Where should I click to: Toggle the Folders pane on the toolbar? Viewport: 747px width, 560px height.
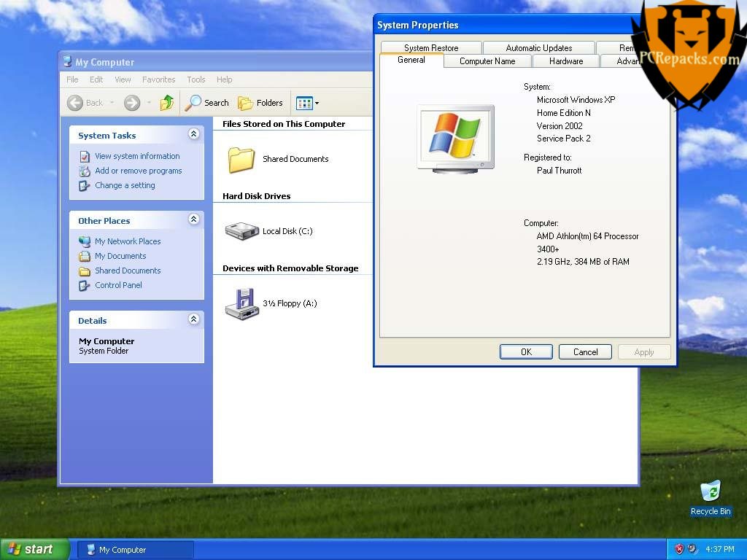[x=260, y=102]
